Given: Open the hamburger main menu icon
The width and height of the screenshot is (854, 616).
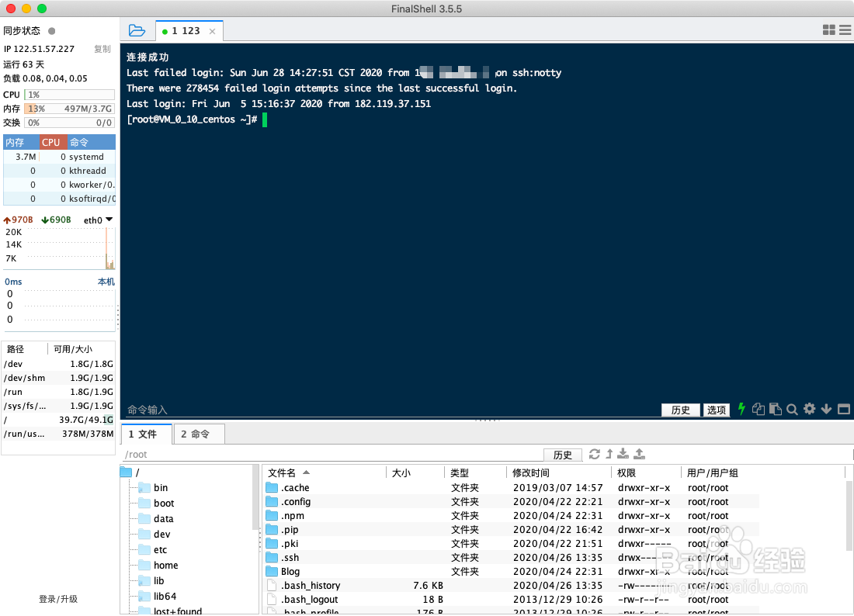Looking at the screenshot, I should 845,30.
